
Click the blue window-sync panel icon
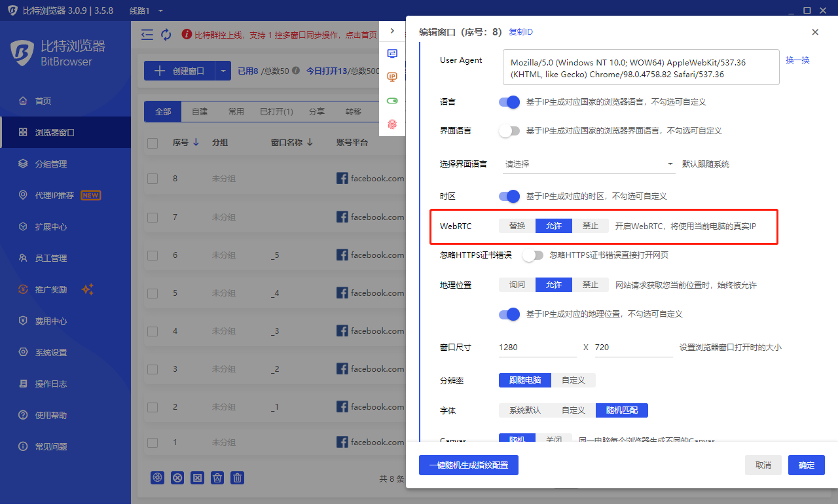pyautogui.click(x=392, y=54)
